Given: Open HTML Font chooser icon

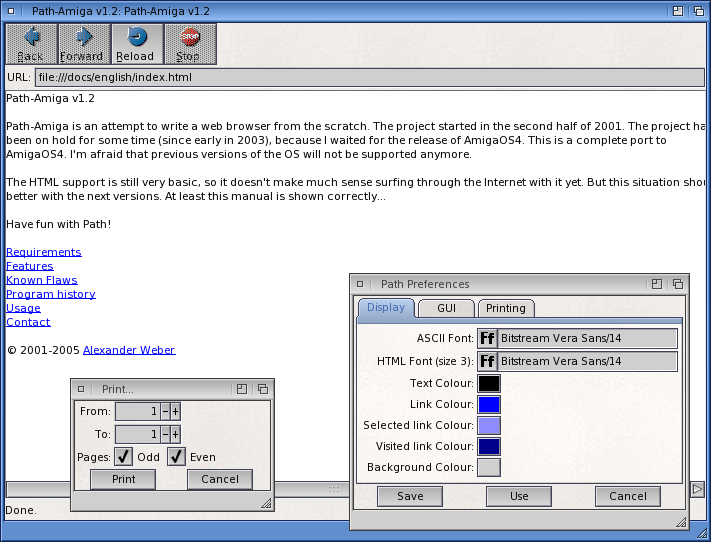Looking at the screenshot, I should click(488, 361).
